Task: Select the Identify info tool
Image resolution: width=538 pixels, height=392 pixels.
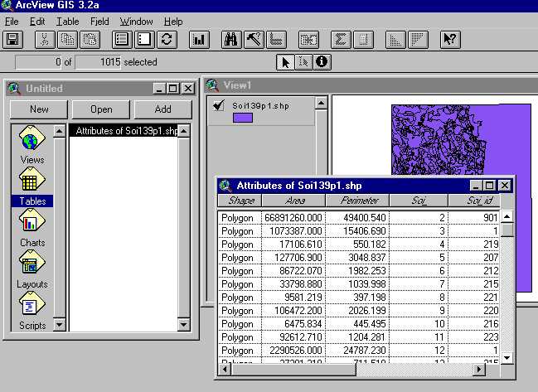Action: click(322, 62)
